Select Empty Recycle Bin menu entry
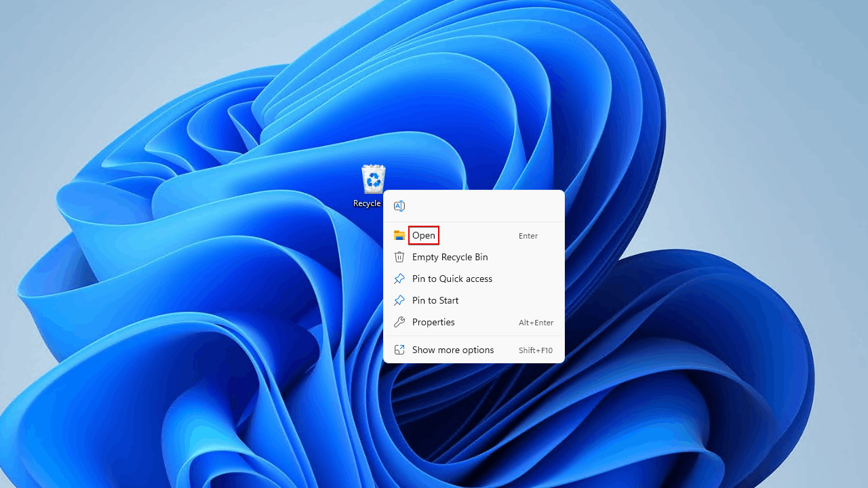This screenshot has height=488, width=868. 474,257
